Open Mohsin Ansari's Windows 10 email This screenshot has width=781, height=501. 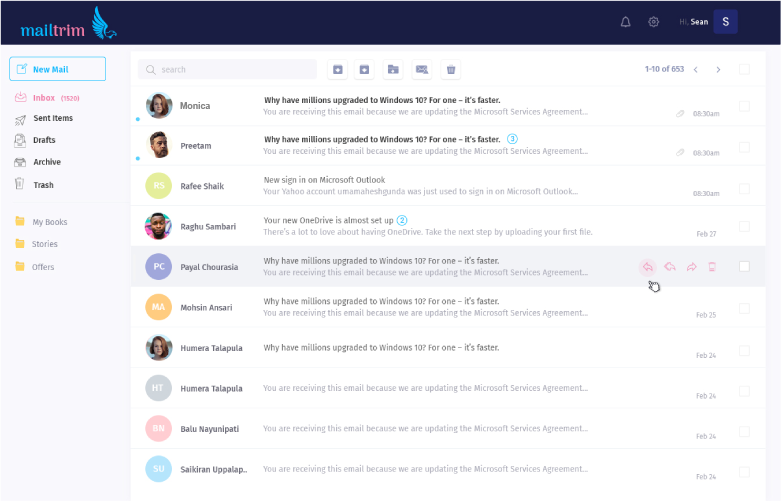tap(448, 307)
